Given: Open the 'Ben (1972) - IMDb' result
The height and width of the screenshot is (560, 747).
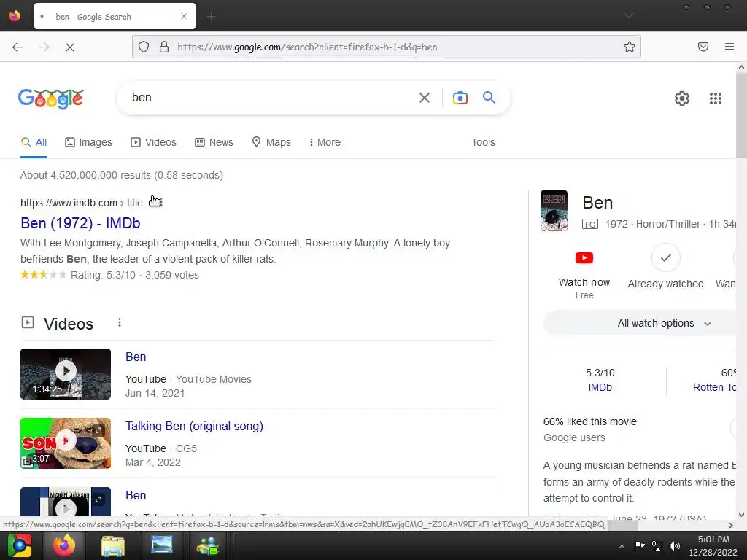Looking at the screenshot, I should [80, 223].
